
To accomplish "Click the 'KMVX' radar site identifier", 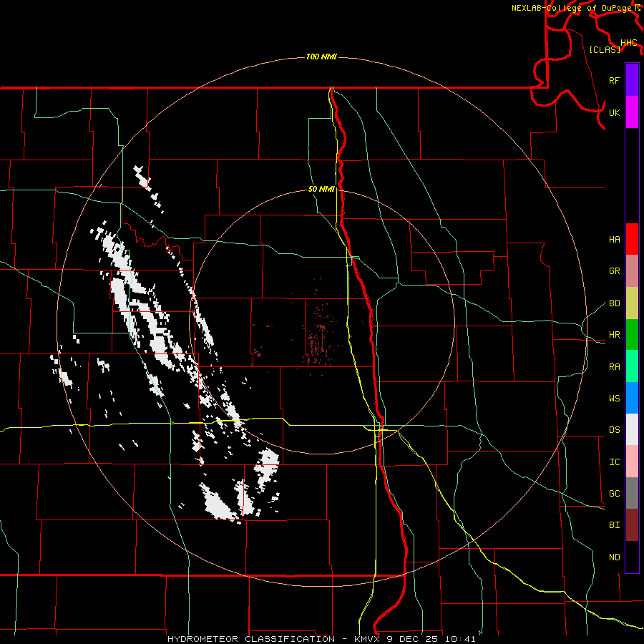I will (367, 639).
